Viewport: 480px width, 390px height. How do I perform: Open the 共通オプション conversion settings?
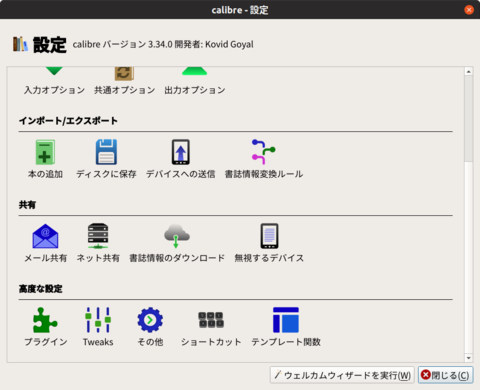click(x=124, y=82)
